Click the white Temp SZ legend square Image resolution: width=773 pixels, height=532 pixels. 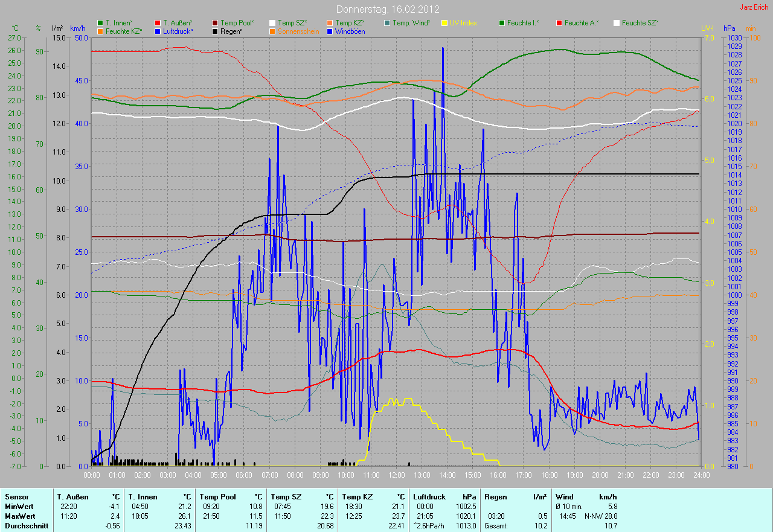click(272, 23)
